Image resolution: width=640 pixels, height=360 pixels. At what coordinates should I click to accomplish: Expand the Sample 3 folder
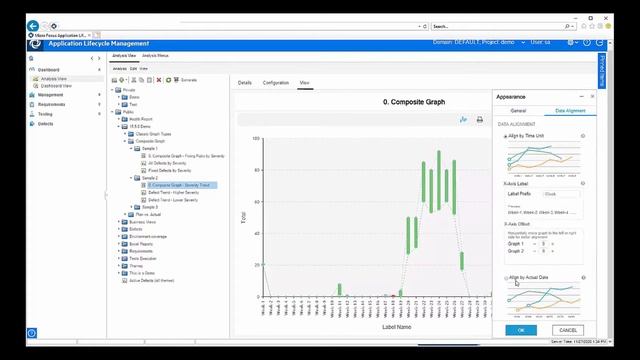point(131,207)
